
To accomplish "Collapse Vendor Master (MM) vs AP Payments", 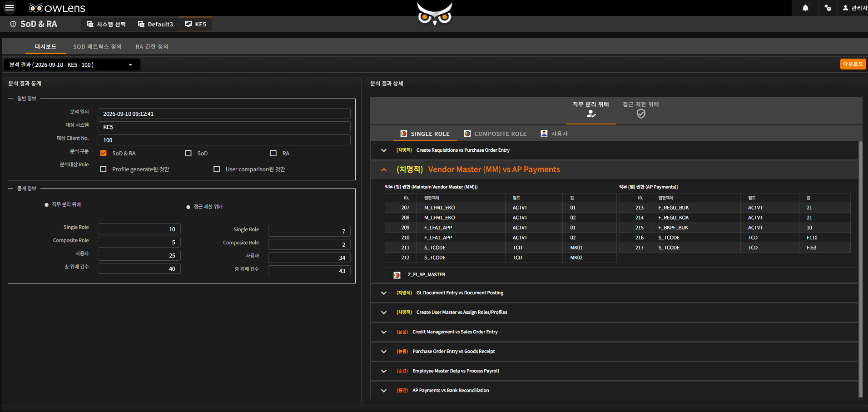I will point(384,169).
